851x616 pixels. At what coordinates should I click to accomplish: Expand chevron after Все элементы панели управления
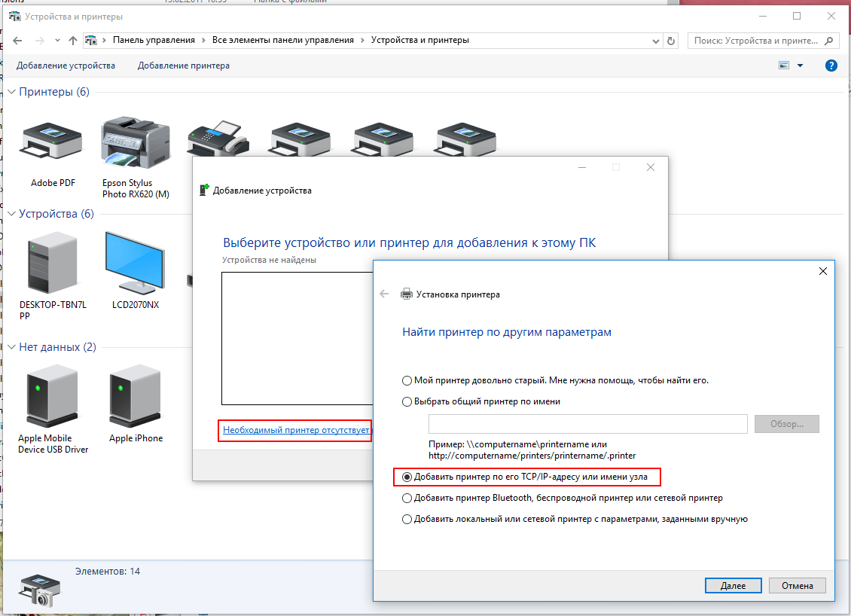362,40
